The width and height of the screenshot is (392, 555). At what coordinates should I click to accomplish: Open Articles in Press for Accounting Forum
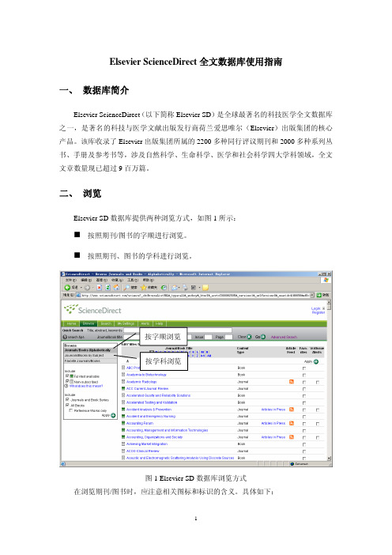coord(273,423)
